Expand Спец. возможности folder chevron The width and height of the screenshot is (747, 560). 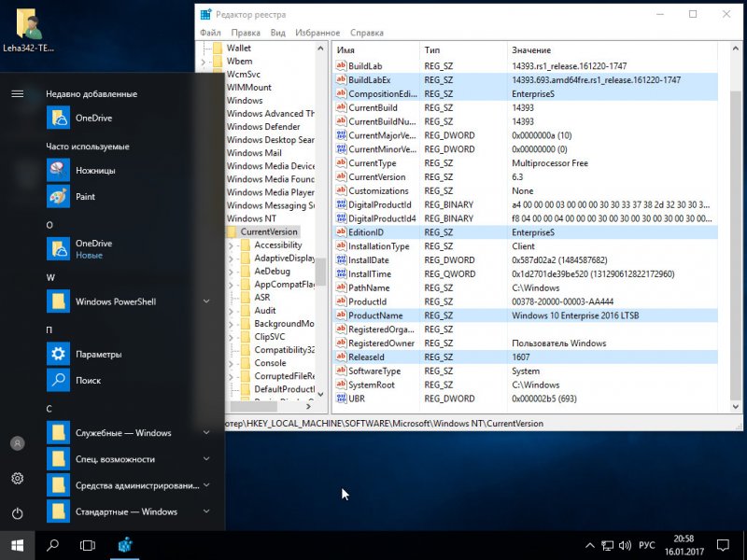[206, 458]
